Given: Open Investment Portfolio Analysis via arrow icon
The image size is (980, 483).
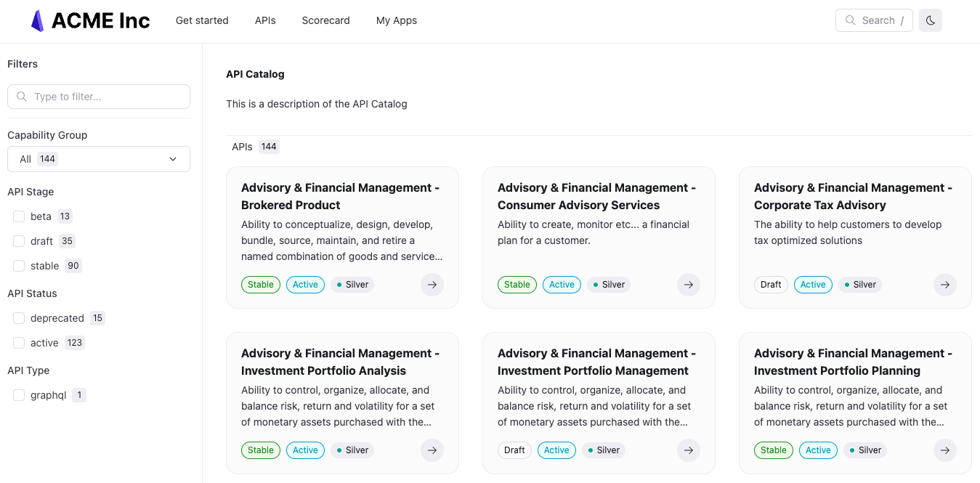Looking at the screenshot, I should 432,450.
